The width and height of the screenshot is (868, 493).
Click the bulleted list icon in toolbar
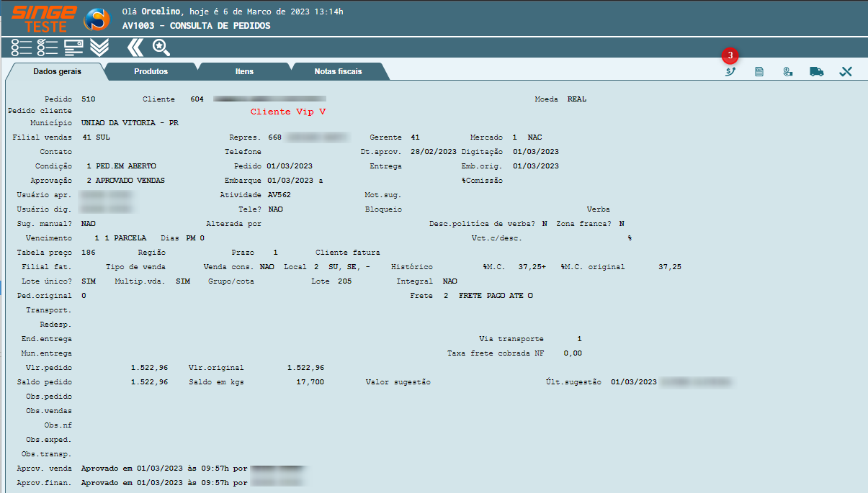(x=22, y=48)
